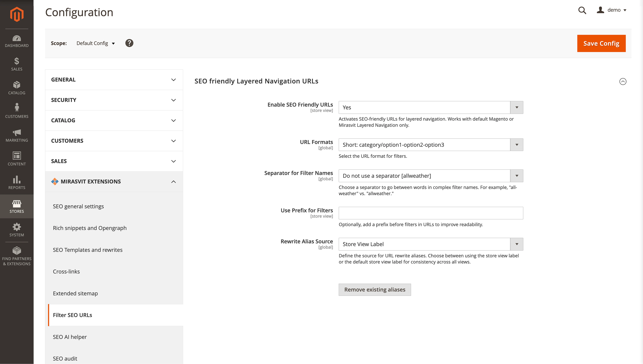Switch to SEO general settings
Viewport: 643px width, 364px height.
coord(78,206)
